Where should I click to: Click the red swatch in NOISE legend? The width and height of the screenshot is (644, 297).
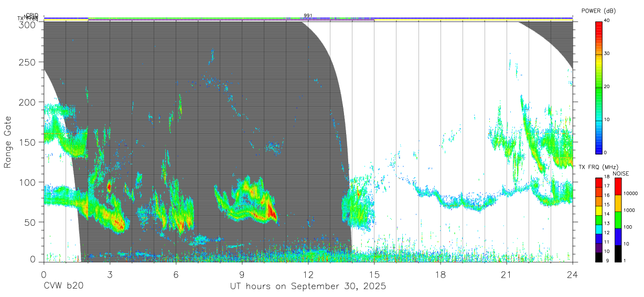tap(618, 186)
